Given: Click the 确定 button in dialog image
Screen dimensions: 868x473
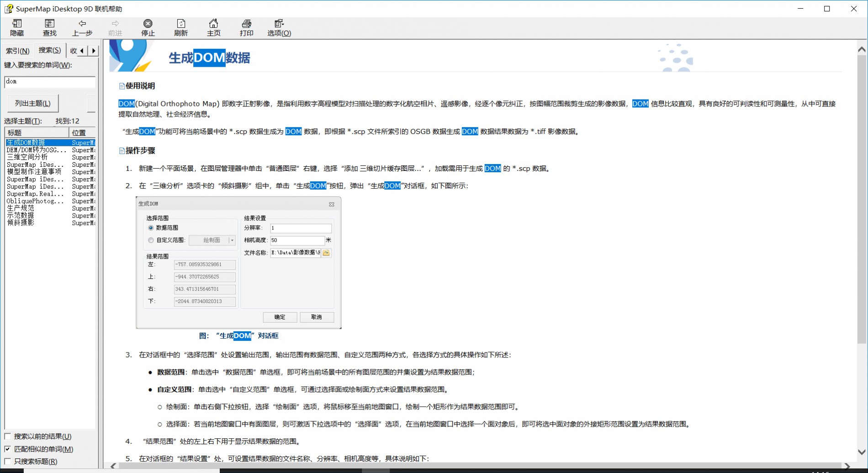Looking at the screenshot, I should pos(280,317).
